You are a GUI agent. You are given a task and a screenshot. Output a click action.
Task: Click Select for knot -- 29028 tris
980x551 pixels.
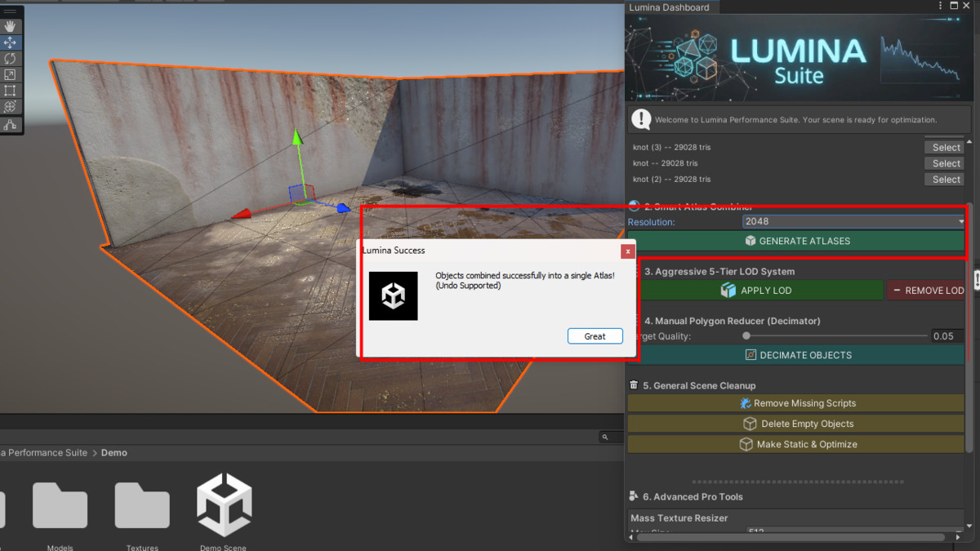(946, 163)
